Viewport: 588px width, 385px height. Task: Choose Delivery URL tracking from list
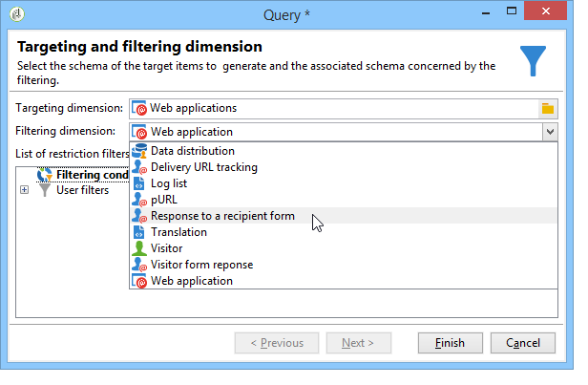point(203,167)
